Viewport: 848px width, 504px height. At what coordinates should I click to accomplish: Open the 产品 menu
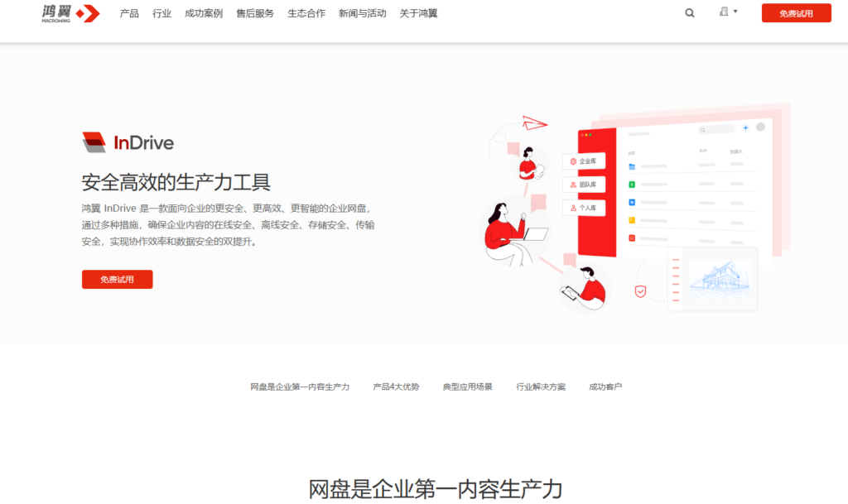point(128,13)
